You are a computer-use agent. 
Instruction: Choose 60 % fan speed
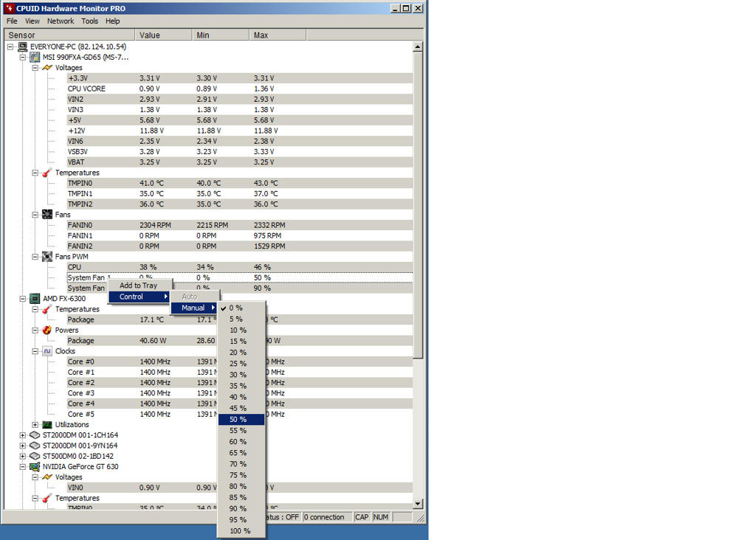pyautogui.click(x=241, y=442)
